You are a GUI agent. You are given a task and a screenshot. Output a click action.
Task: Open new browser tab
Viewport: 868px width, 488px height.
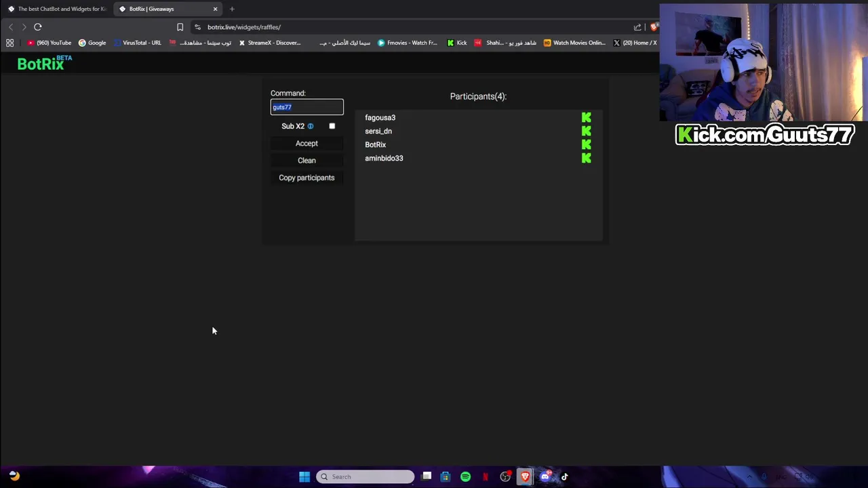click(232, 9)
